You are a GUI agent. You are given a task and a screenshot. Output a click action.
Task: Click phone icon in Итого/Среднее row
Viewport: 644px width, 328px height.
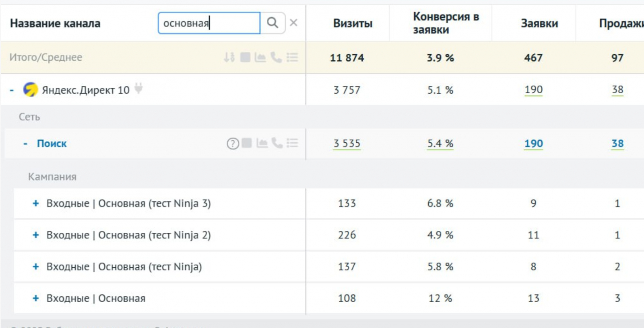click(276, 57)
